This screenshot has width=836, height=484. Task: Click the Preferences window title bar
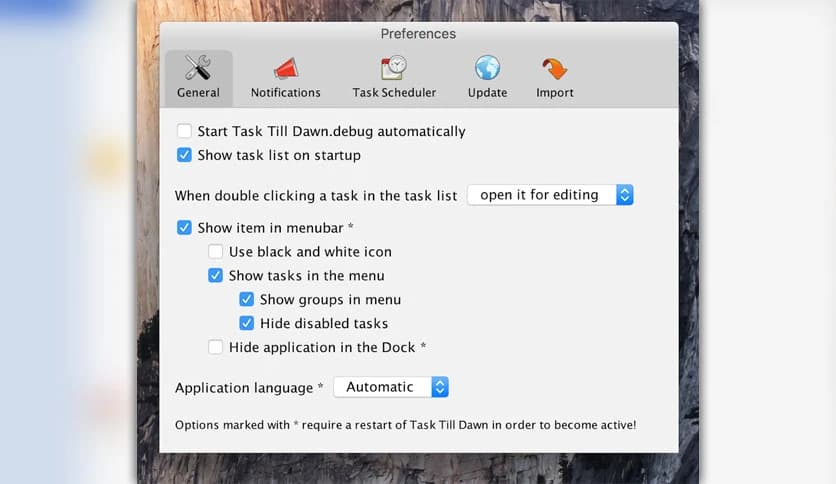[418, 34]
